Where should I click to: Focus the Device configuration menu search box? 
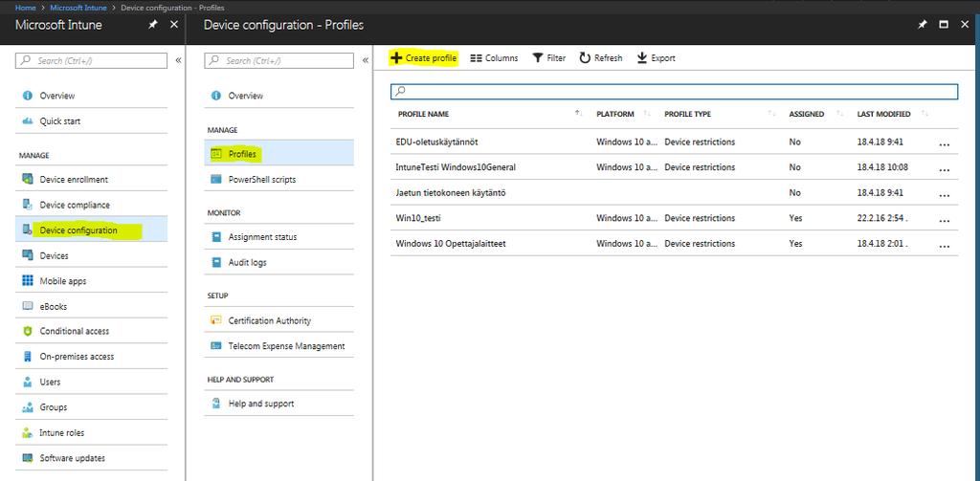[278, 60]
